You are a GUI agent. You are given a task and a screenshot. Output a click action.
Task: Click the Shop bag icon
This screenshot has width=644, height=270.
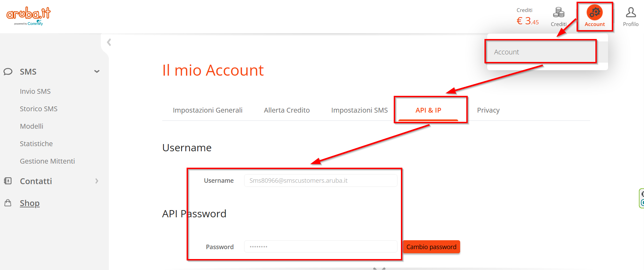[8, 203]
